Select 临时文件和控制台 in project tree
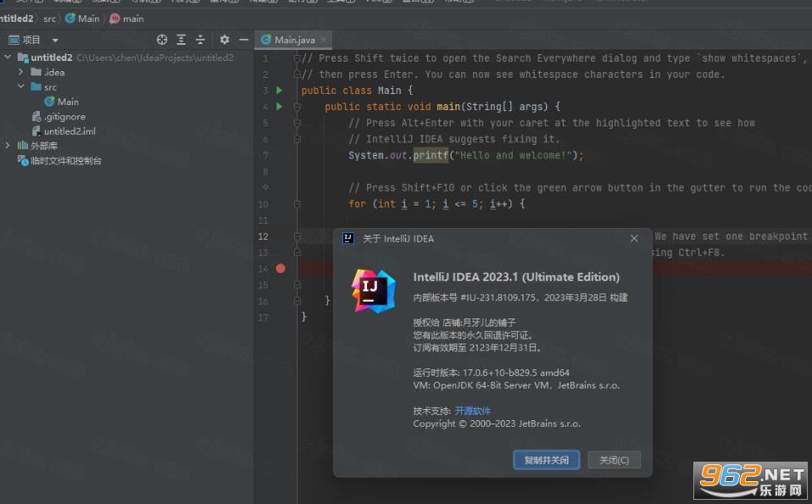The height and width of the screenshot is (504, 812). (59, 160)
